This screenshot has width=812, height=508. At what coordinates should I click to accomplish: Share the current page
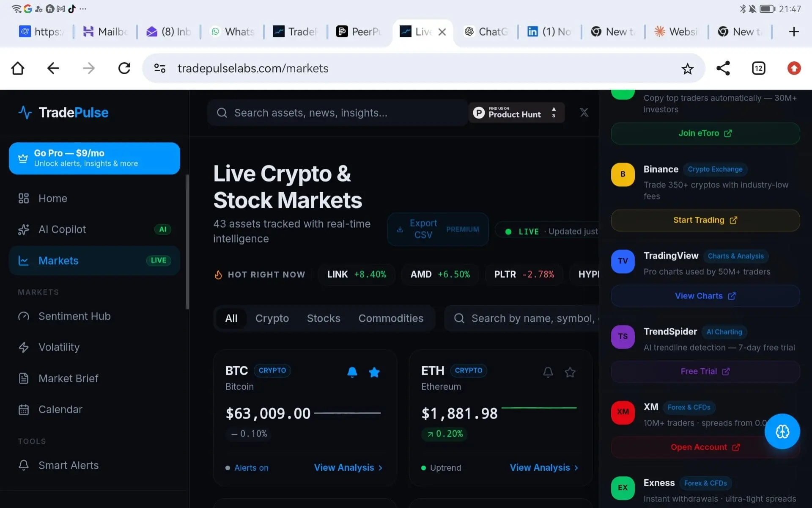[x=723, y=68]
